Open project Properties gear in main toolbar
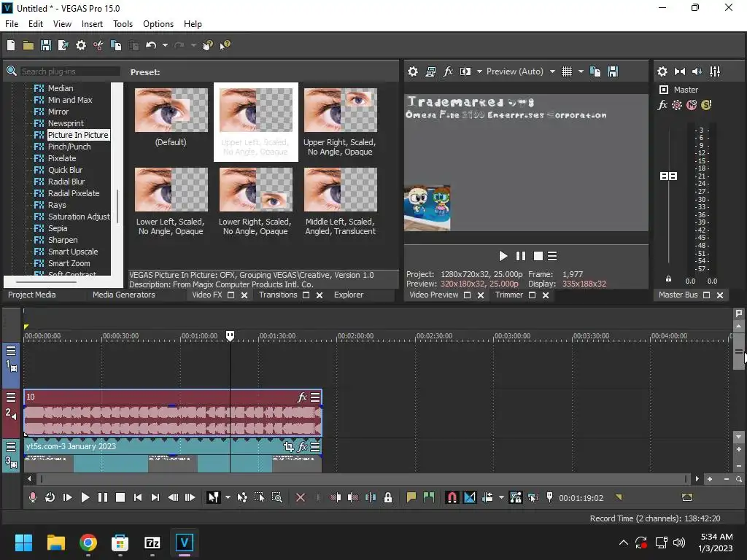747x560 pixels. tap(81, 45)
